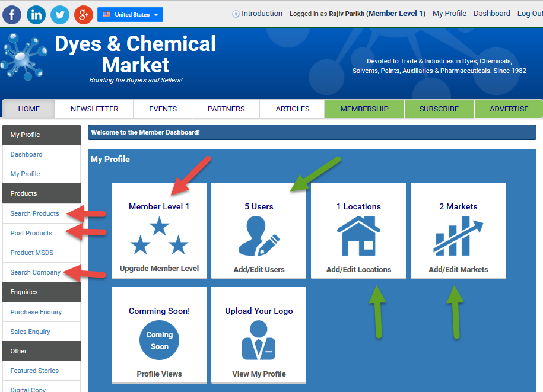Click the Welcome to the Member Dashboard banner
This screenshot has width=543, height=392.
tap(312, 132)
